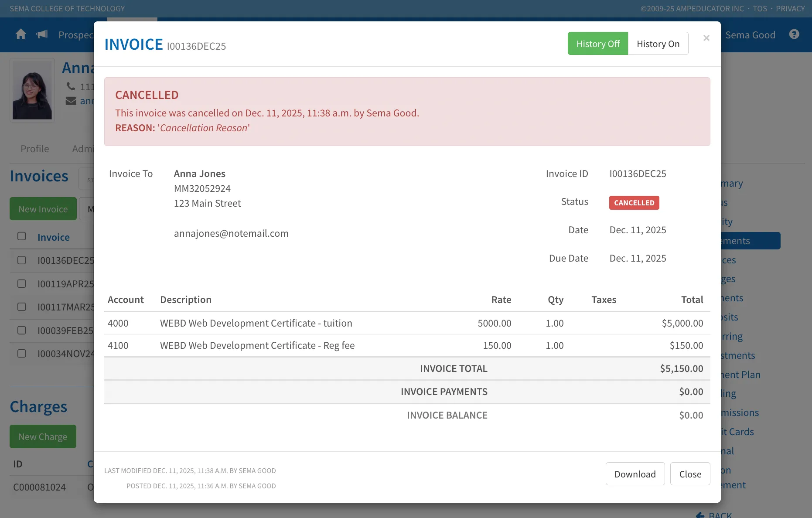Click the Cancellation Reason text
The height and width of the screenshot is (518, 812).
click(x=204, y=128)
